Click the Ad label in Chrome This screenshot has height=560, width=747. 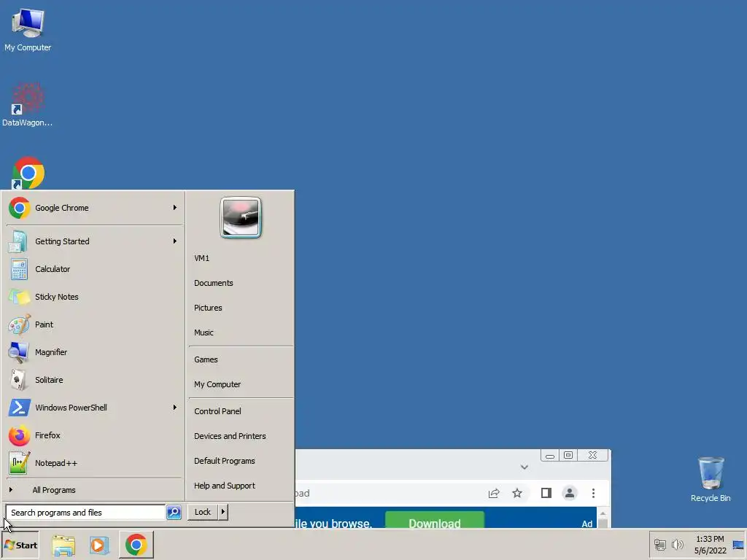587,524
